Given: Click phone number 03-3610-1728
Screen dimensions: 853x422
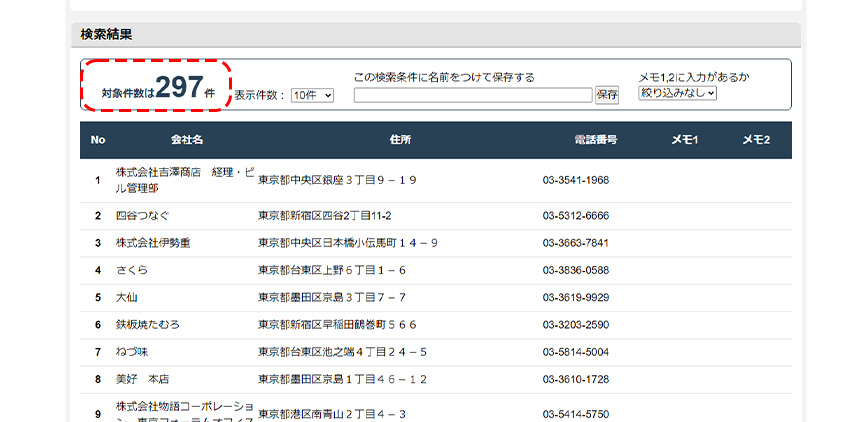Looking at the screenshot, I should tap(576, 379).
